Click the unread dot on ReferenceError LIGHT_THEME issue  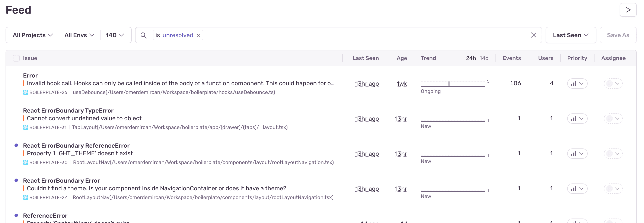pyautogui.click(x=16, y=145)
